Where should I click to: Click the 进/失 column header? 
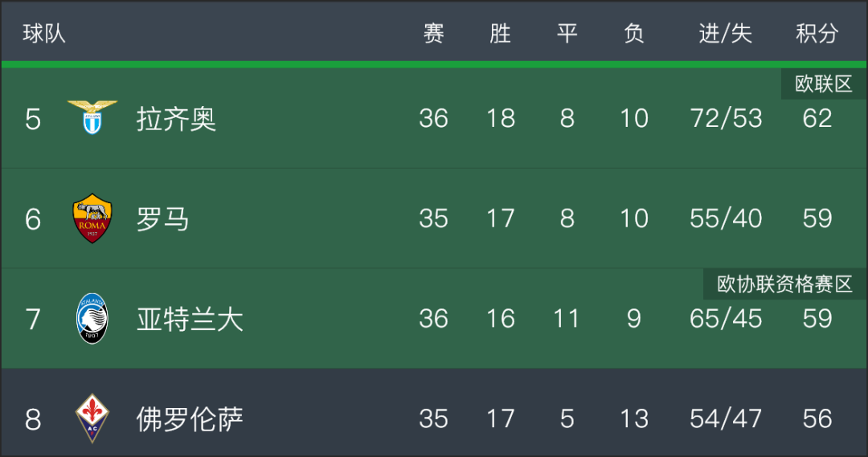[725, 33]
